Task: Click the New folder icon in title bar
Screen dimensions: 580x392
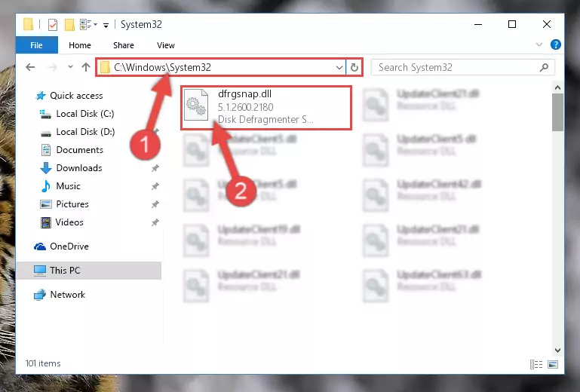Action: pyautogui.click(x=69, y=25)
